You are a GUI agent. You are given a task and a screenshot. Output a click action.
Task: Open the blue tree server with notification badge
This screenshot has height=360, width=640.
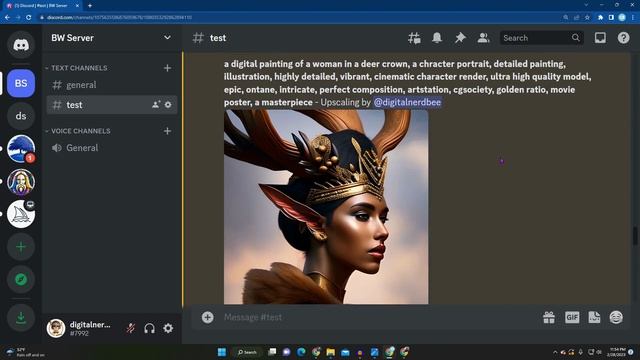21,149
